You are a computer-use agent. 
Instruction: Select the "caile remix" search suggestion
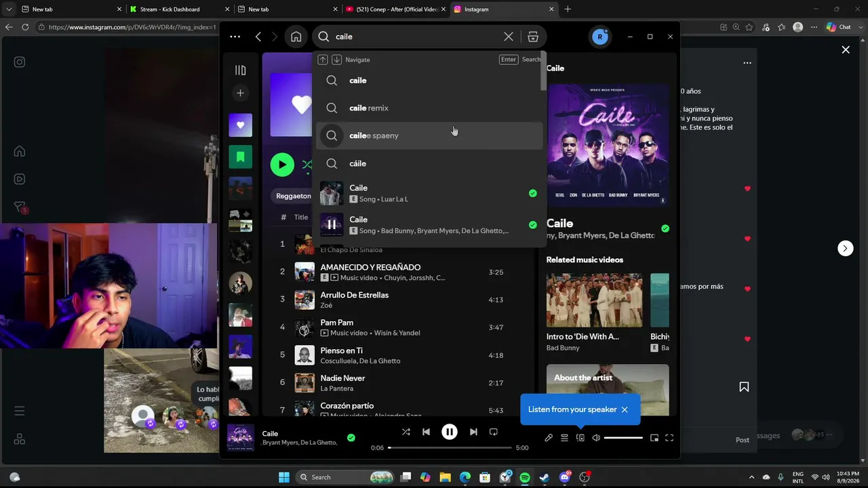pyautogui.click(x=429, y=108)
